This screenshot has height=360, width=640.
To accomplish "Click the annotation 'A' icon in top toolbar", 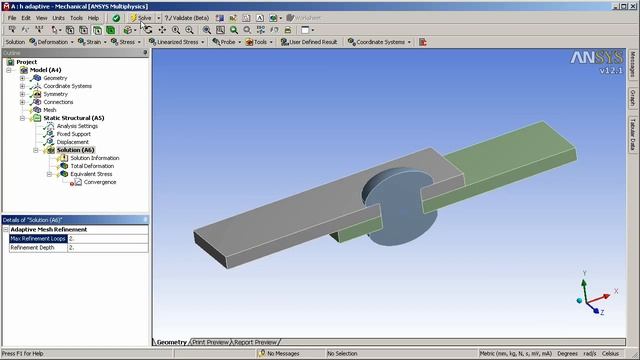I will [x=260, y=18].
